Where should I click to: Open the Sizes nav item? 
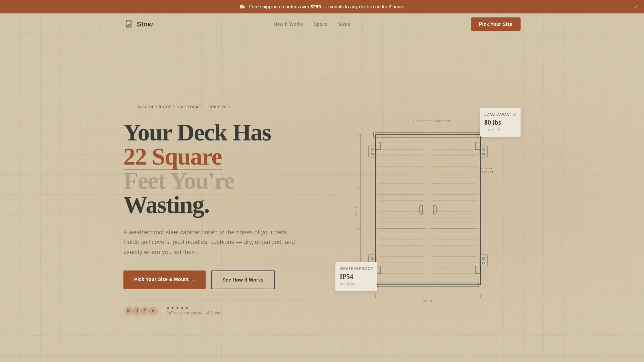[344, 24]
